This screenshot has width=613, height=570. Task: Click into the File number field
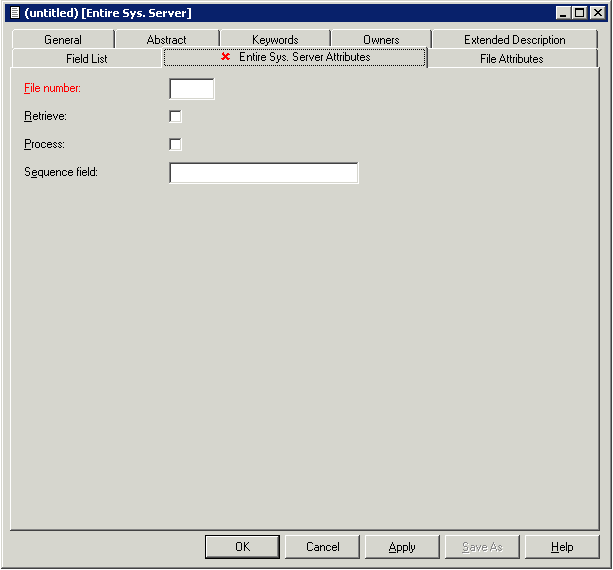pos(192,89)
